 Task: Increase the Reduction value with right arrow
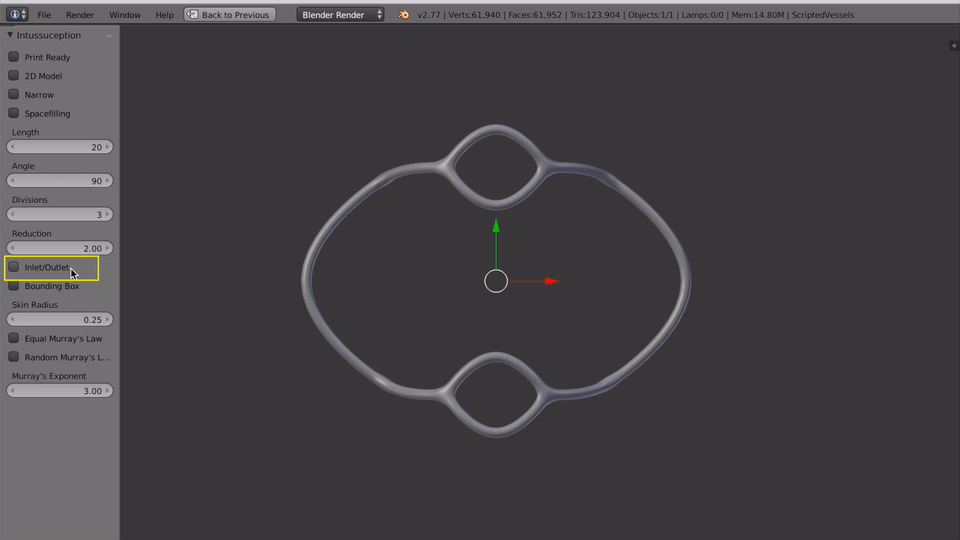(x=107, y=248)
